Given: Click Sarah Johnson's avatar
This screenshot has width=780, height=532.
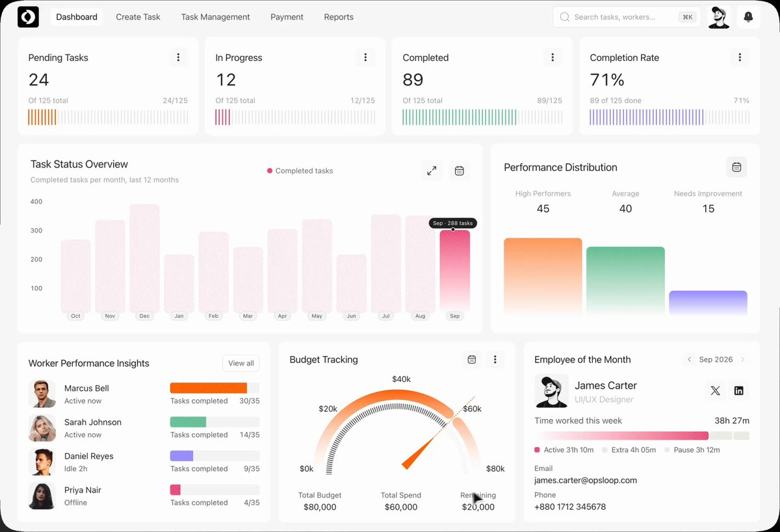Looking at the screenshot, I should click(42, 427).
